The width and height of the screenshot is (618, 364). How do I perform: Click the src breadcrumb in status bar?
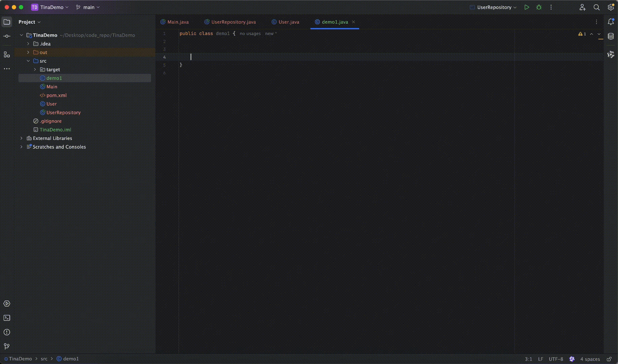point(44,359)
